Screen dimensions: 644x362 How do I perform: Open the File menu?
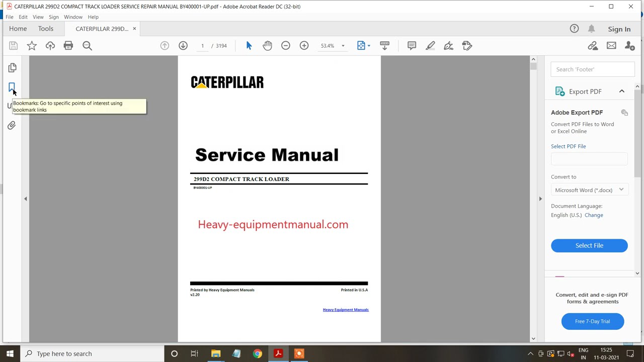(10, 17)
